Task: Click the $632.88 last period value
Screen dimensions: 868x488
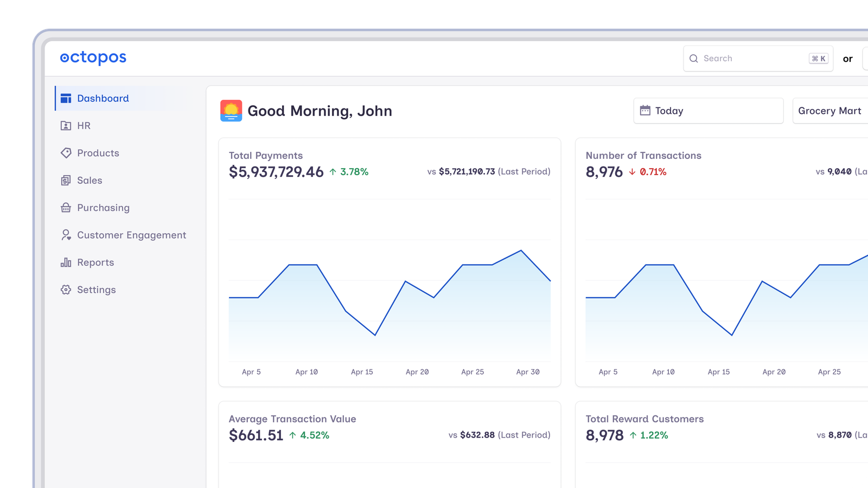Action: 477,435
